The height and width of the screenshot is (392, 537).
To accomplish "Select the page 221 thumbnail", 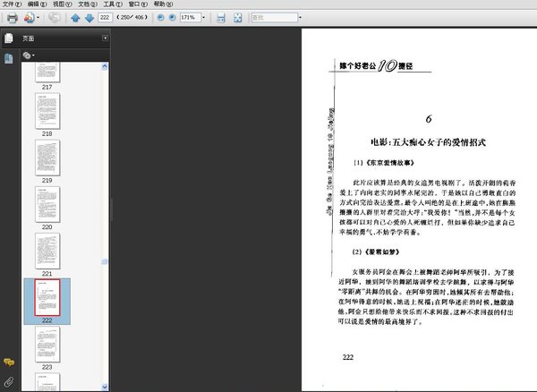I will pos(47,251).
